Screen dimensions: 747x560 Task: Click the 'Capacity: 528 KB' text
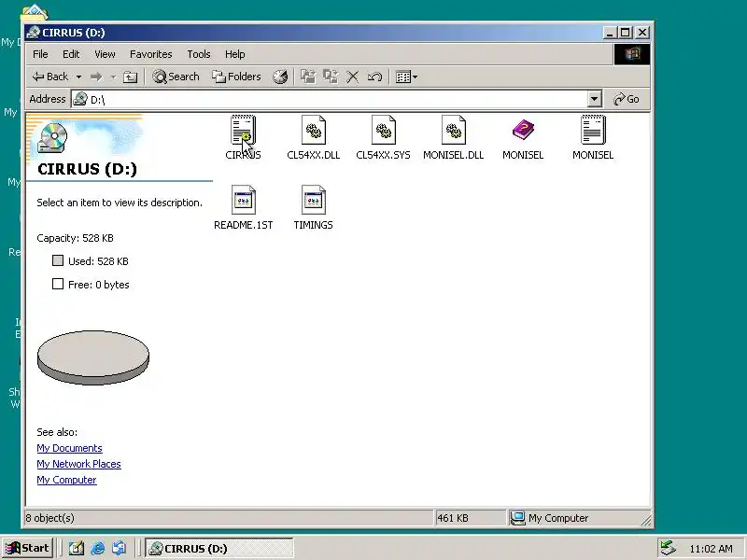tap(76, 238)
